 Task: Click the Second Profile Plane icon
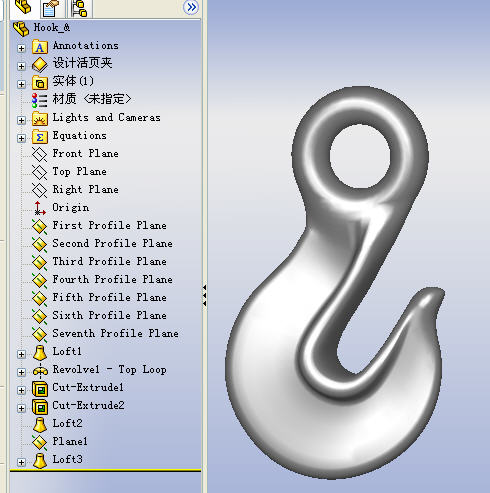(x=40, y=245)
